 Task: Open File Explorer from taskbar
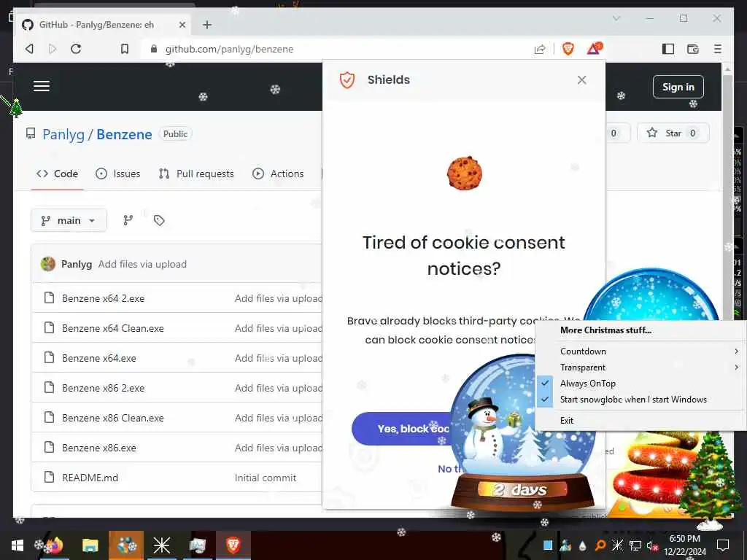point(90,545)
